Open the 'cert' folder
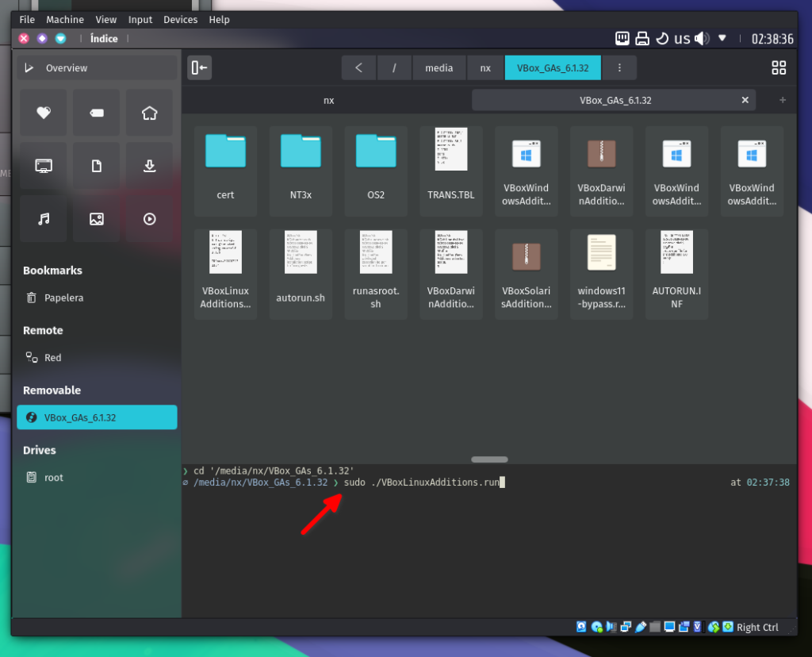This screenshot has width=812, height=657. point(225,171)
